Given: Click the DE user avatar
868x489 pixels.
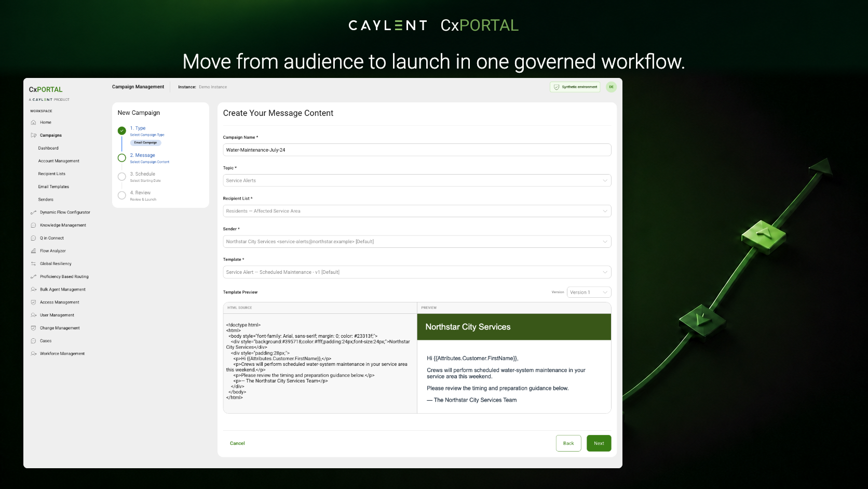Looking at the screenshot, I should (x=611, y=87).
